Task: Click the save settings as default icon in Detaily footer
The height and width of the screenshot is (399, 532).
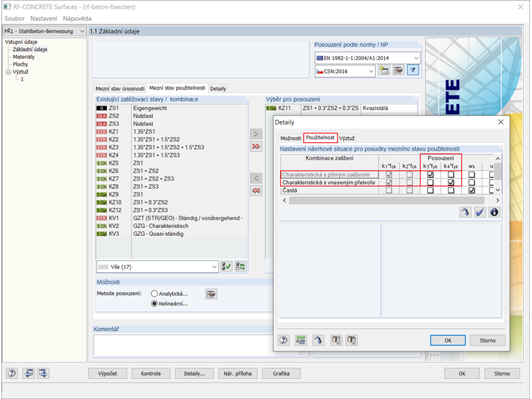Action: pyautogui.click(x=351, y=340)
